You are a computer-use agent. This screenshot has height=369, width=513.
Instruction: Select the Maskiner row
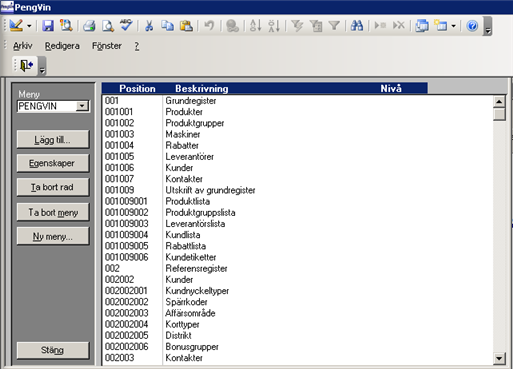pos(297,134)
